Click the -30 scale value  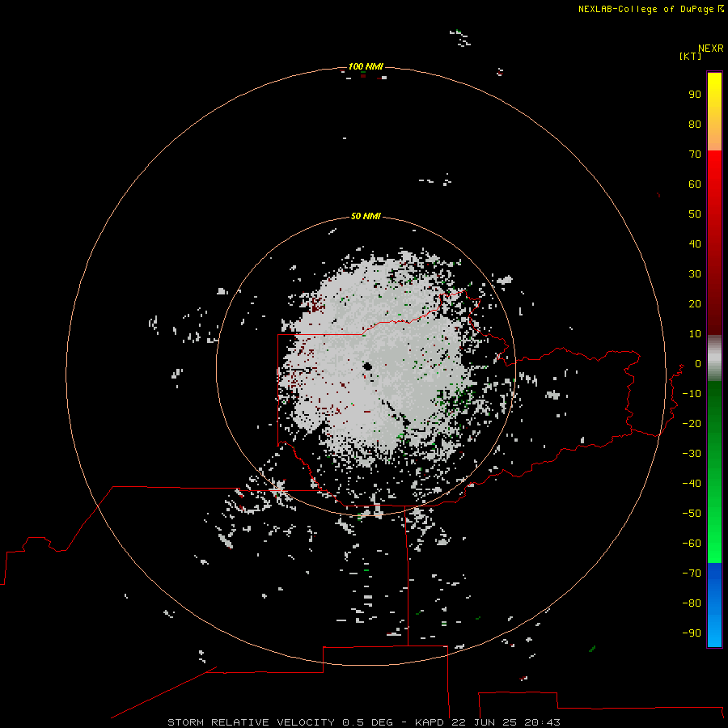(692, 454)
